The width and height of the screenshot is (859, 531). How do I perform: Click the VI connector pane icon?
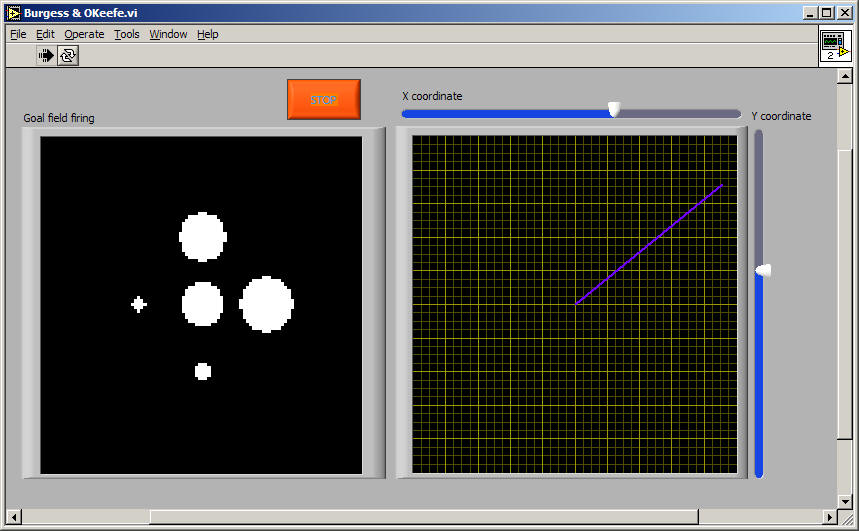click(835, 46)
